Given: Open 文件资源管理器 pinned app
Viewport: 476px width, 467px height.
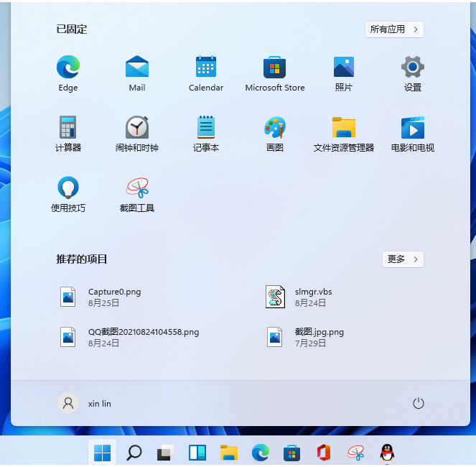Looking at the screenshot, I should coord(344,134).
